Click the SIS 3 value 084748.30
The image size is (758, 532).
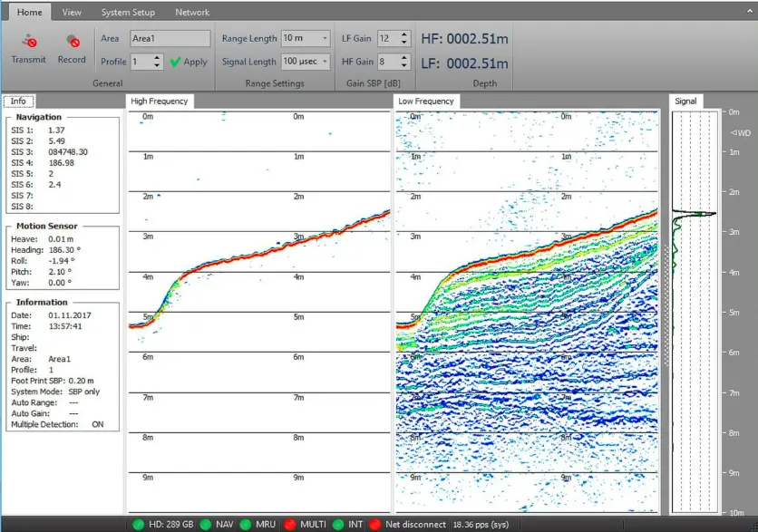(x=68, y=152)
